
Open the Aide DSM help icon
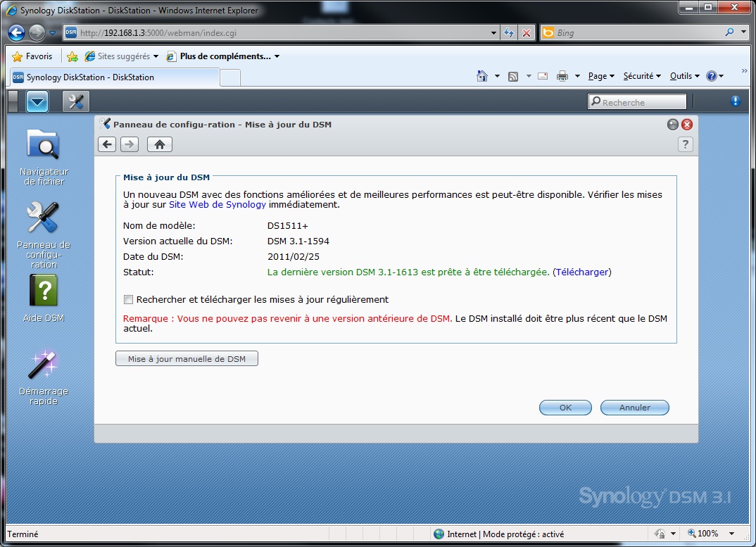click(44, 298)
